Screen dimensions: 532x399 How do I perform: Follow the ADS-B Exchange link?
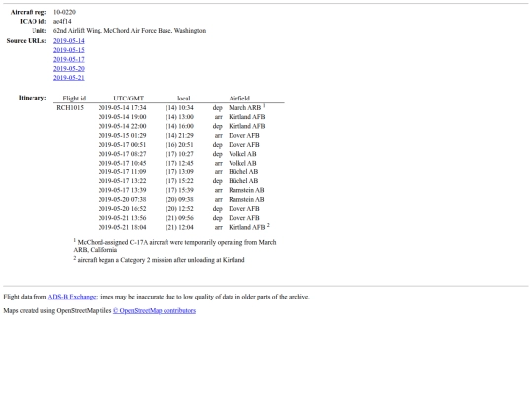tap(72, 297)
